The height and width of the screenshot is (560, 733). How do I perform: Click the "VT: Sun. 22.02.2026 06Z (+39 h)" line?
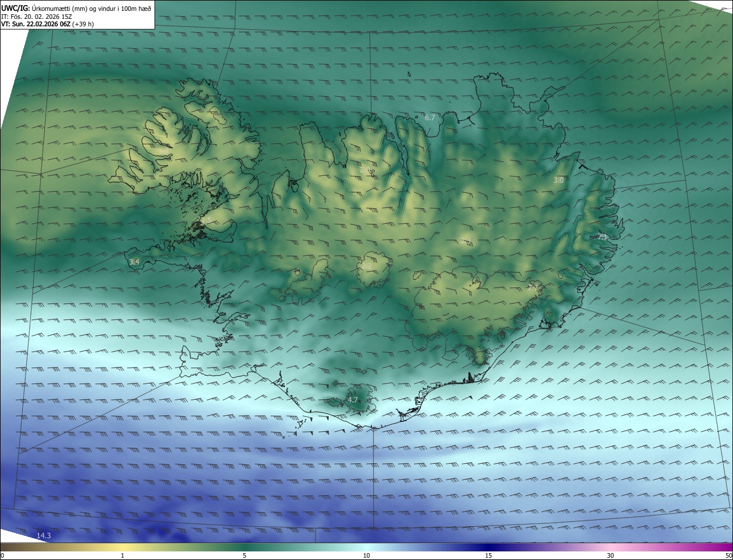[x=48, y=24]
